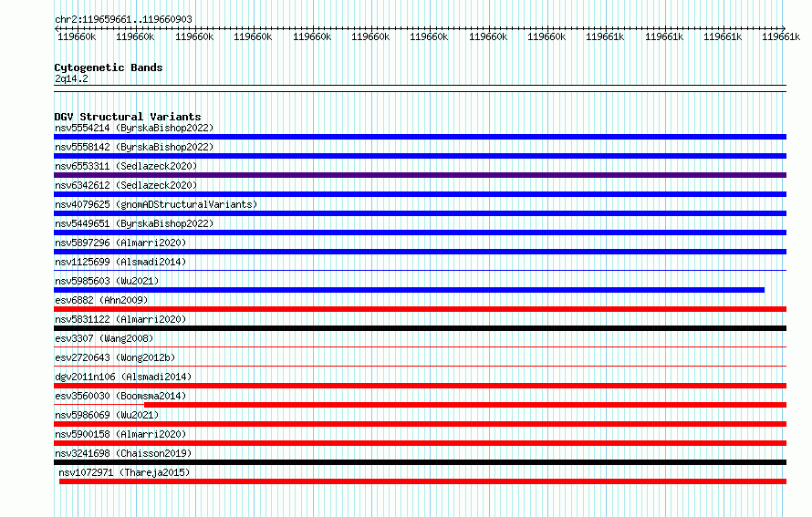Click the red bar of nsv5900158
The height and width of the screenshot is (517, 812).
[x=420, y=443]
